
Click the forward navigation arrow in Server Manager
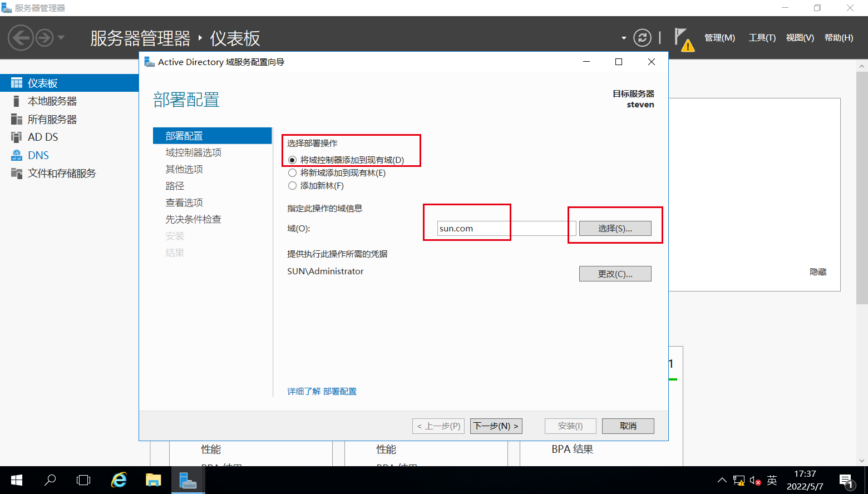tap(45, 38)
